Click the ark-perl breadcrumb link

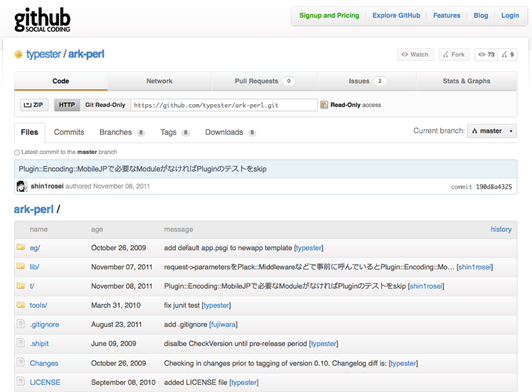(34, 209)
